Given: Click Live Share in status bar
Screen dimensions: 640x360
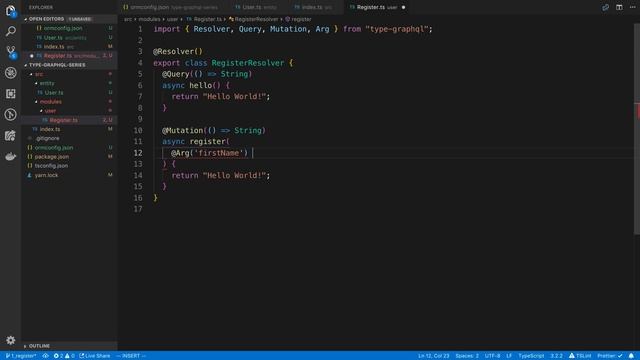Looking at the screenshot, I should [95, 356].
